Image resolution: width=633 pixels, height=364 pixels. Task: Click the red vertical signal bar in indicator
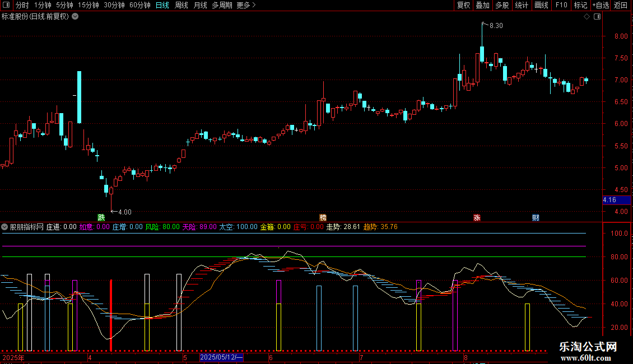[111, 315]
